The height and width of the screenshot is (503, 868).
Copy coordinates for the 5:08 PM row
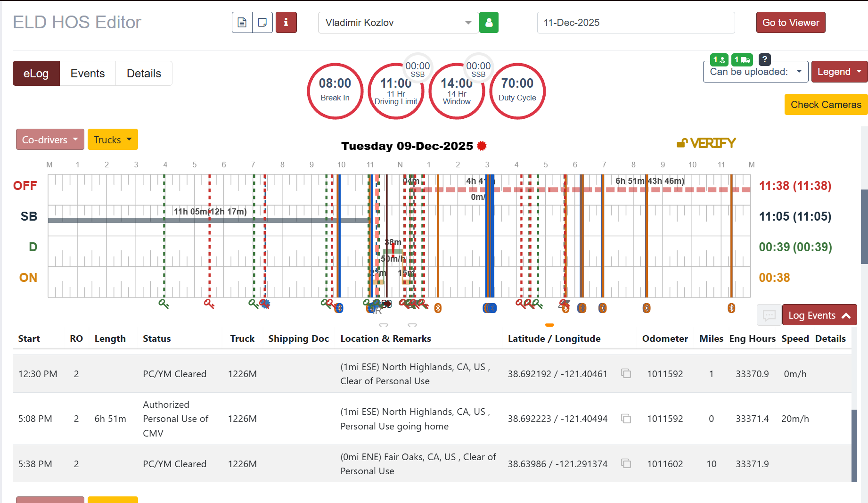click(626, 419)
